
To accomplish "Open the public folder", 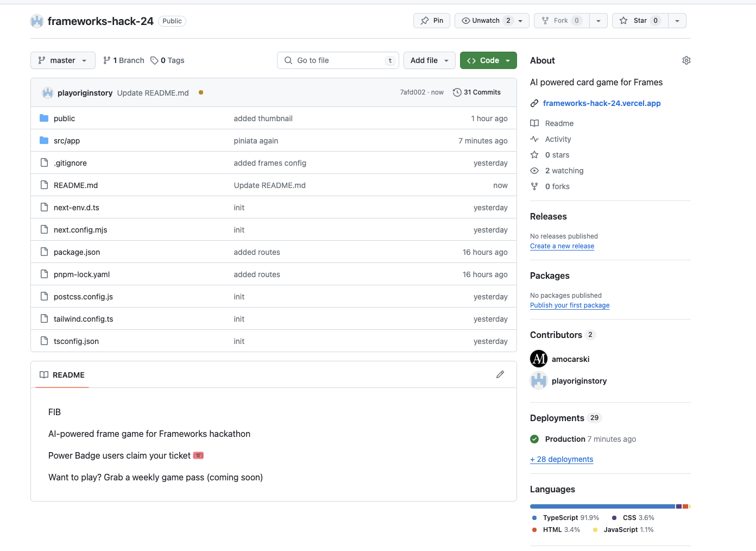I will tap(64, 118).
